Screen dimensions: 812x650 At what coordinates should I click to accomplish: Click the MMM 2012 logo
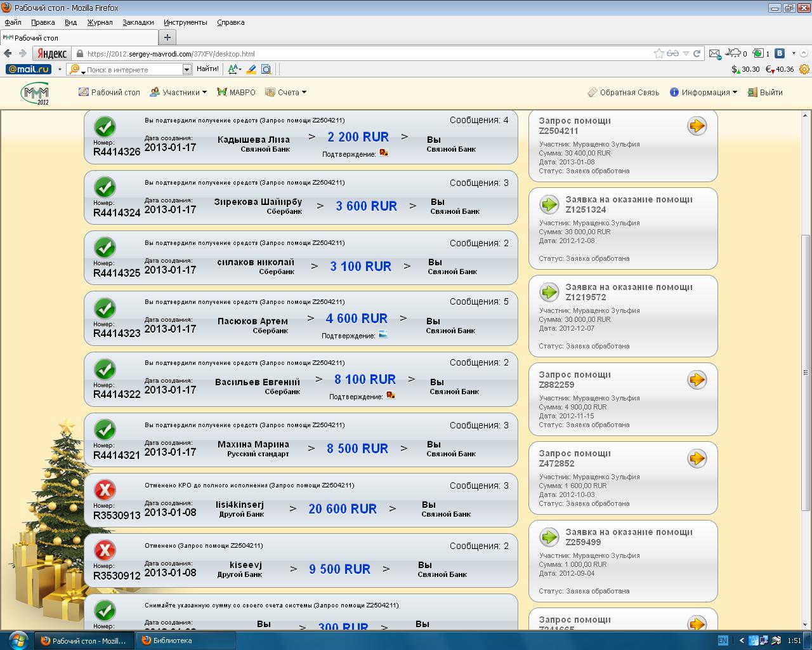click(x=35, y=93)
